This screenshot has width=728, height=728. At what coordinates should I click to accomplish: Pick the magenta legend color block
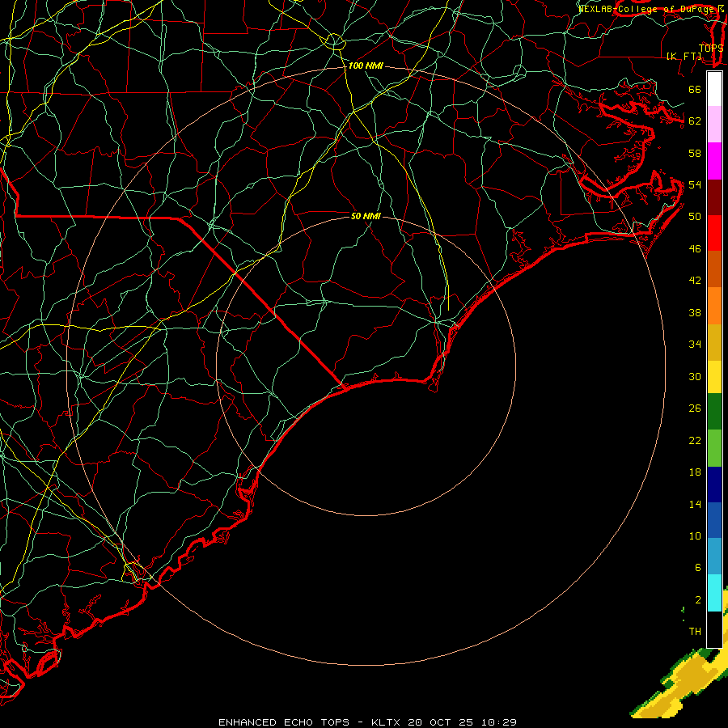(x=714, y=161)
